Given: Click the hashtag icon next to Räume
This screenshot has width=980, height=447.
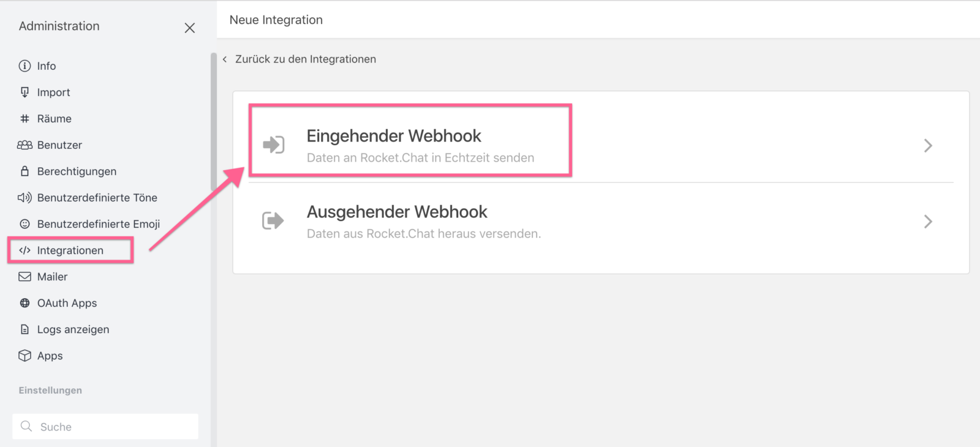Looking at the screenshot, I should (x=24, y=118).
